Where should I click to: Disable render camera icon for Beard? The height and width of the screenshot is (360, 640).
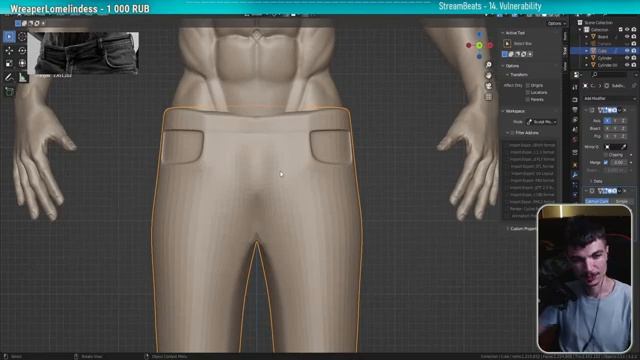(x=633, y=37)
